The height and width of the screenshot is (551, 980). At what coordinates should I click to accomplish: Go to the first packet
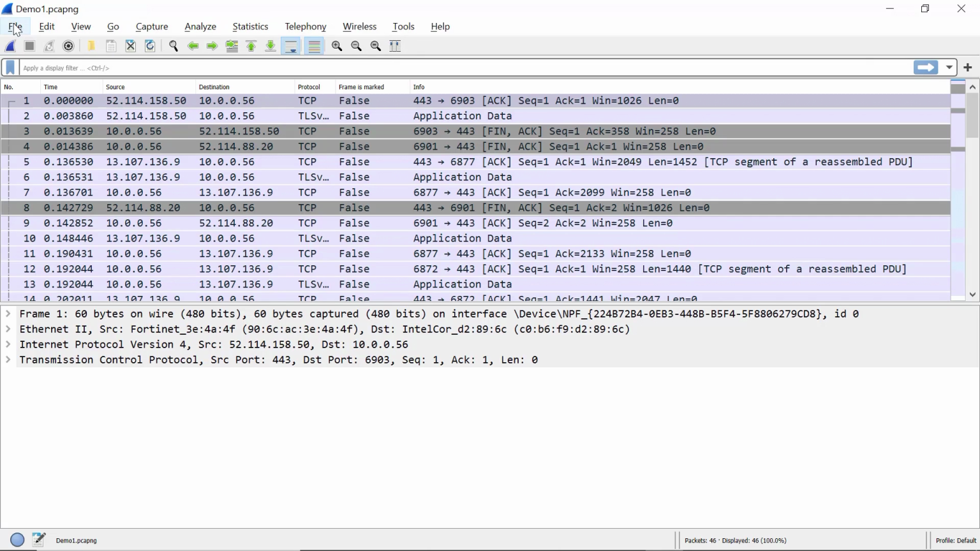tap(251, 46)
